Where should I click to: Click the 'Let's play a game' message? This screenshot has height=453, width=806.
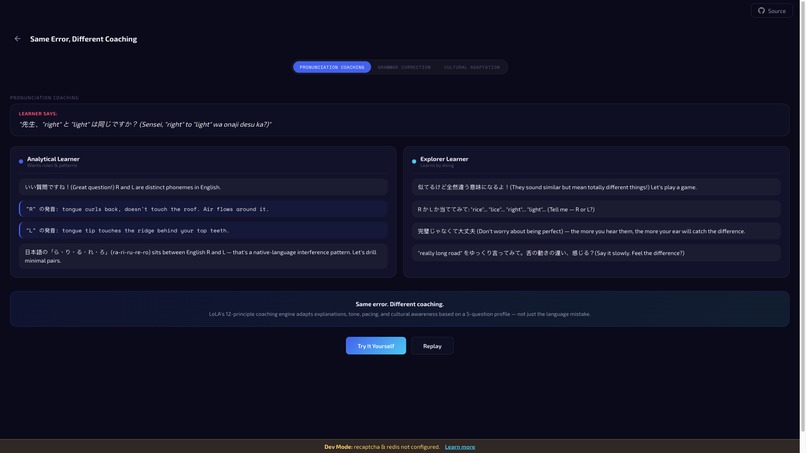[596, 187]
